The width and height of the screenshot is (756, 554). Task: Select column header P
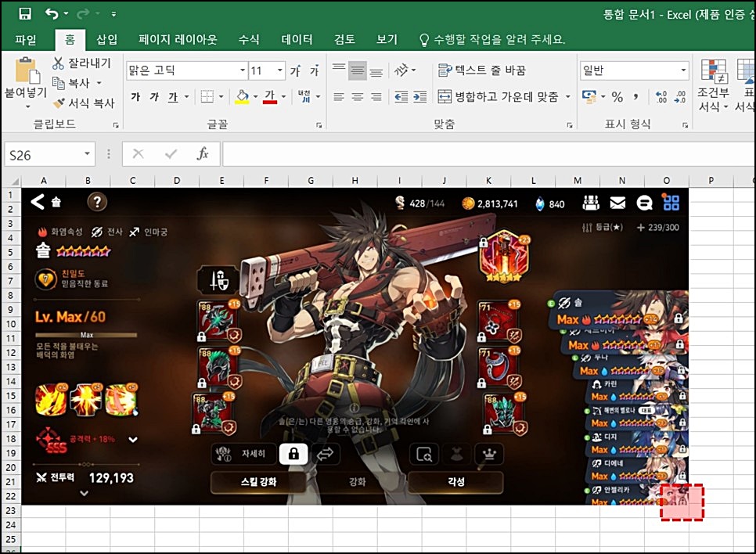point(711,181)
